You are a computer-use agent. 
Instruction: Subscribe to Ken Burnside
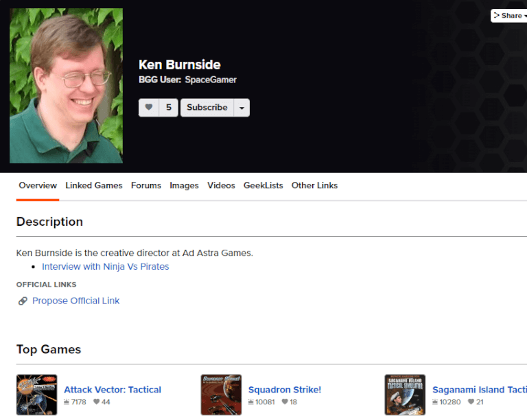[x=207, y=108]
